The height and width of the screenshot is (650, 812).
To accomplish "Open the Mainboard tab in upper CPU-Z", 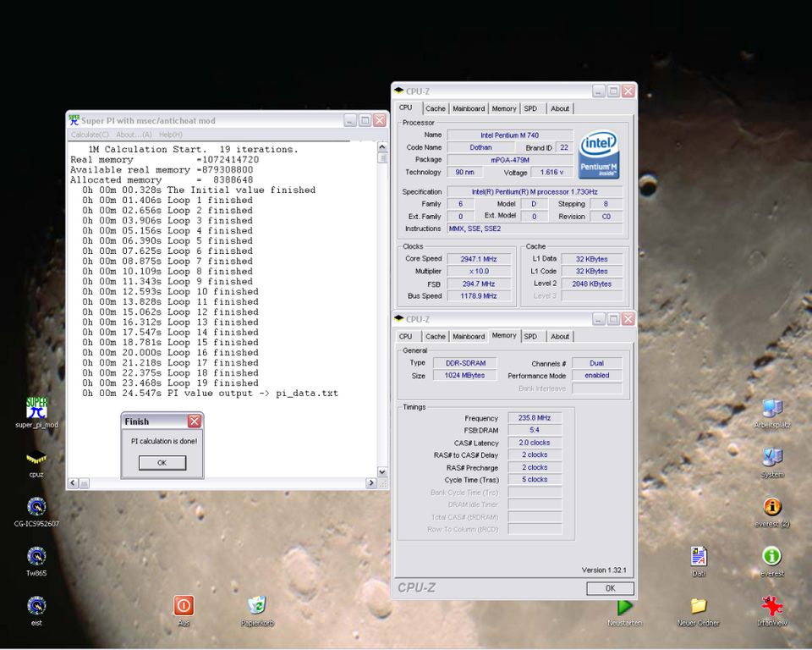I will coord(469,109).
